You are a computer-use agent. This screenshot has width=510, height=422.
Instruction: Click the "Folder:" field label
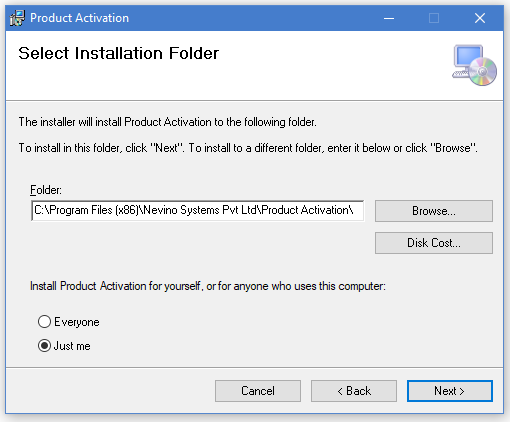click(46, 190)
